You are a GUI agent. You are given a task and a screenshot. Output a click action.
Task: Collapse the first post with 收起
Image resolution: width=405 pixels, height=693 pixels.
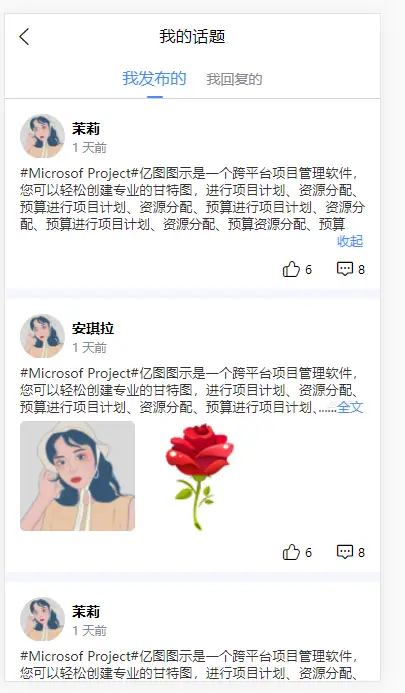point(350,241)
